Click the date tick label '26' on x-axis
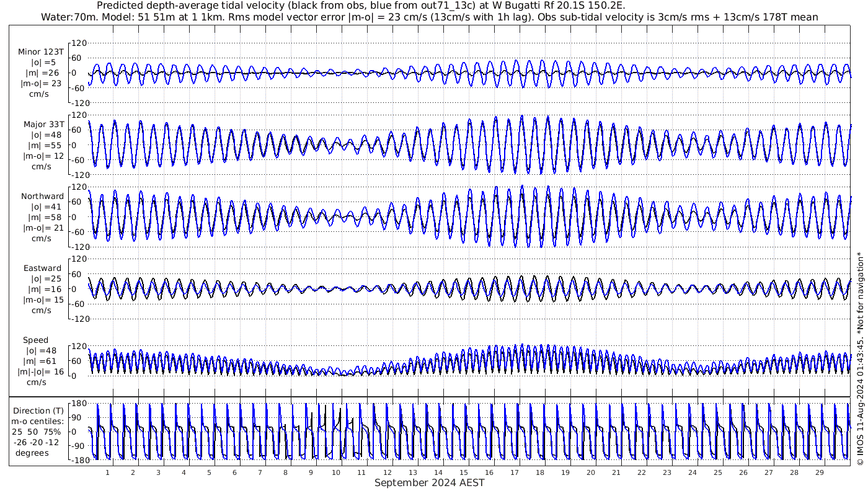Viewport: 868px width, 496px height. coord(743,472)
